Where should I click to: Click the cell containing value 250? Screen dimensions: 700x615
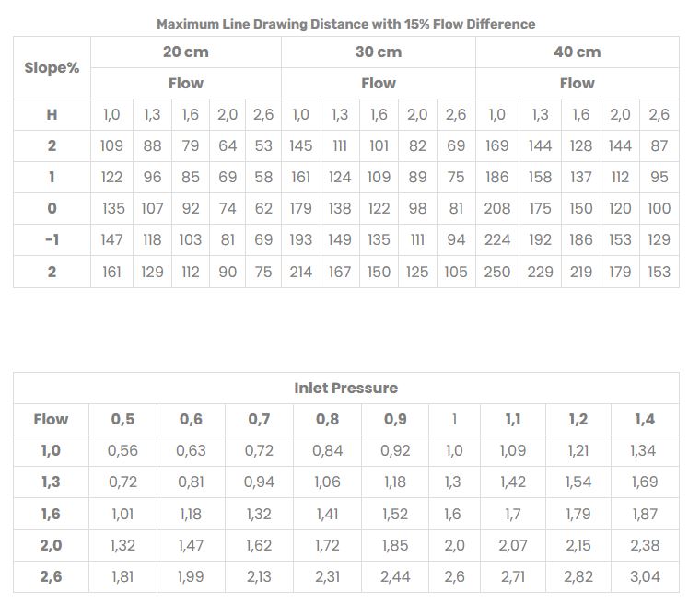tap(497, 272)
